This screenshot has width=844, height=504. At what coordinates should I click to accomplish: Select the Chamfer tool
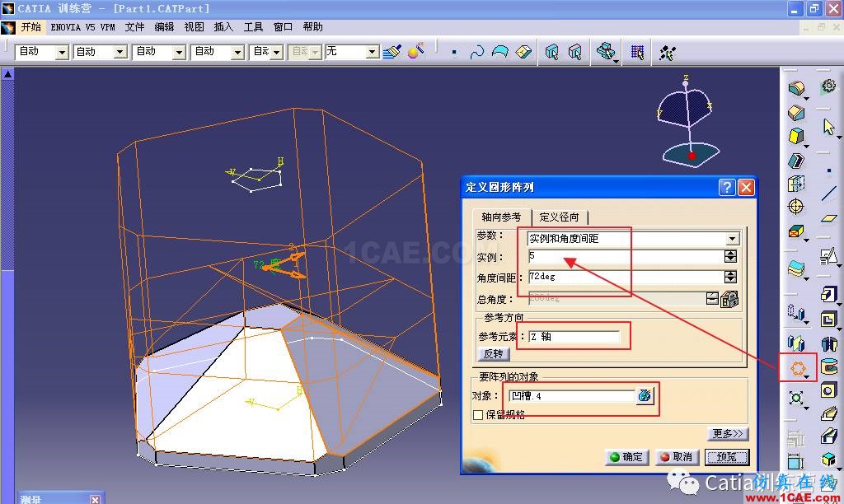796,113
